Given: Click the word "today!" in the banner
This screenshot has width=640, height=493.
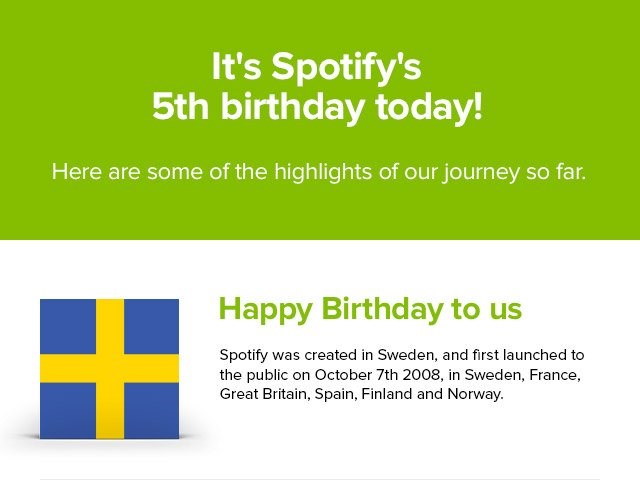Looking at the screenshot, I should (429, 108).
